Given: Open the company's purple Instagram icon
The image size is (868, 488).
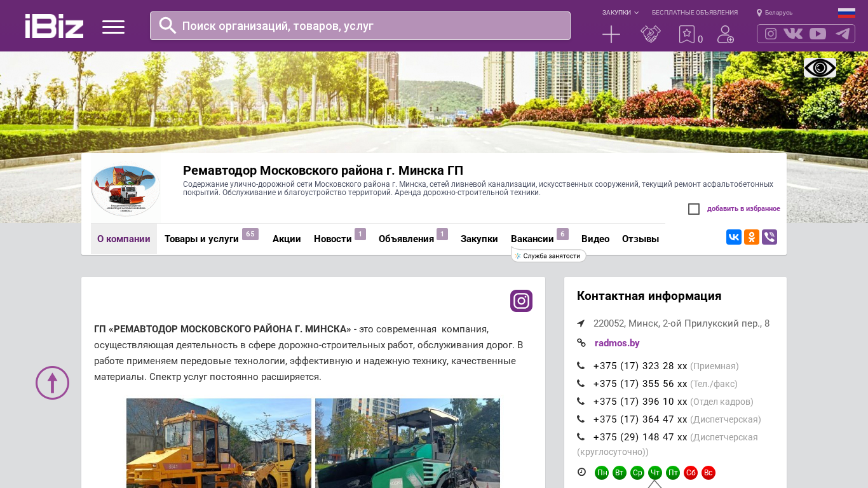Looking at the screenshot, I should click(x=521, y=301).
